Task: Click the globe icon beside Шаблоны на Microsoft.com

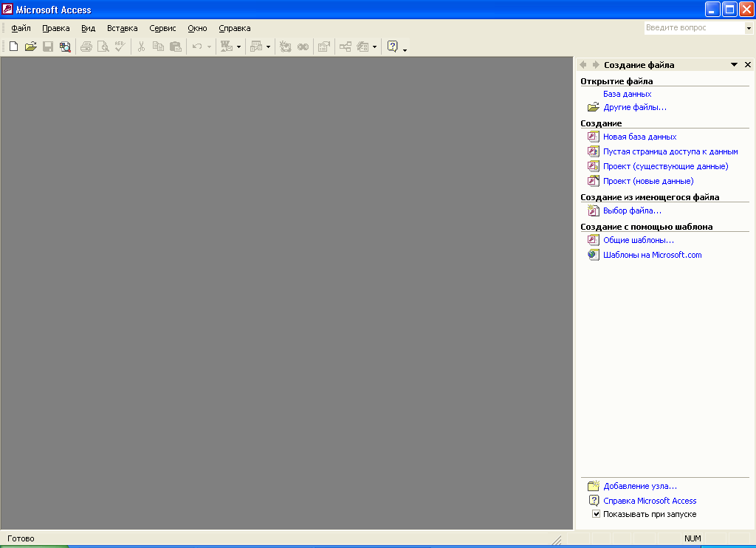Action: tap(593, 255)
